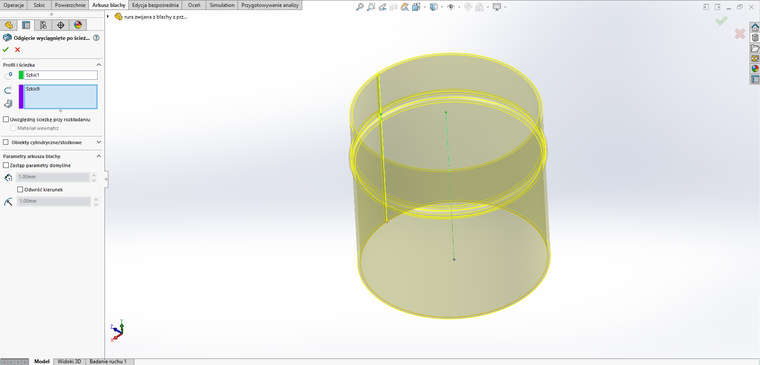Switch to the Szkic ribbon tab

(x=39, y=5)
